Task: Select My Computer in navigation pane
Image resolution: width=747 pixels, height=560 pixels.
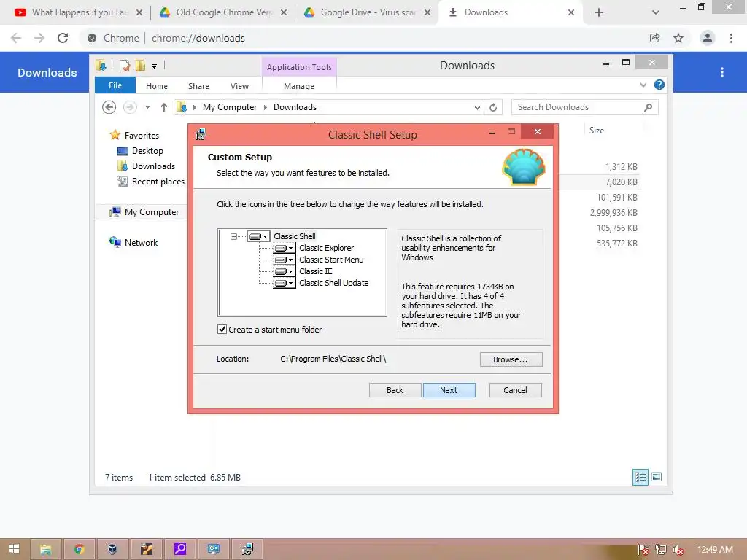Action: coord(144,212)
